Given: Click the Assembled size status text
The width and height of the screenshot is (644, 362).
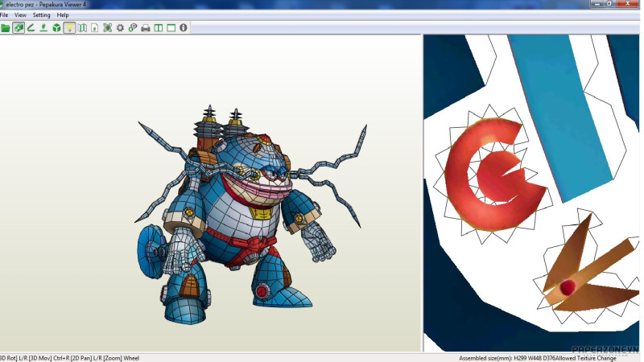Looking at the screenshot, I should click(537, 358).
